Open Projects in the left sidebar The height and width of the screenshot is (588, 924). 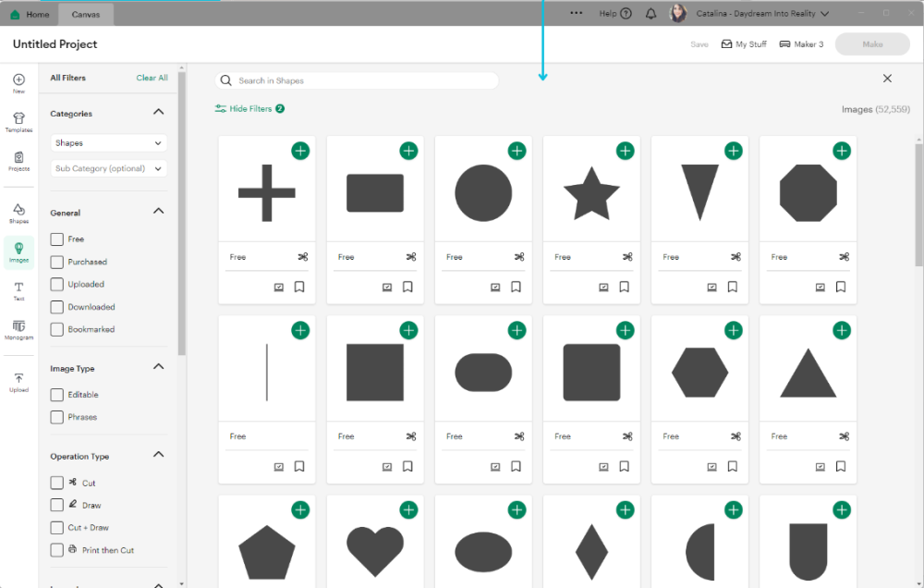pyautogui.click(x=18, y=161)
